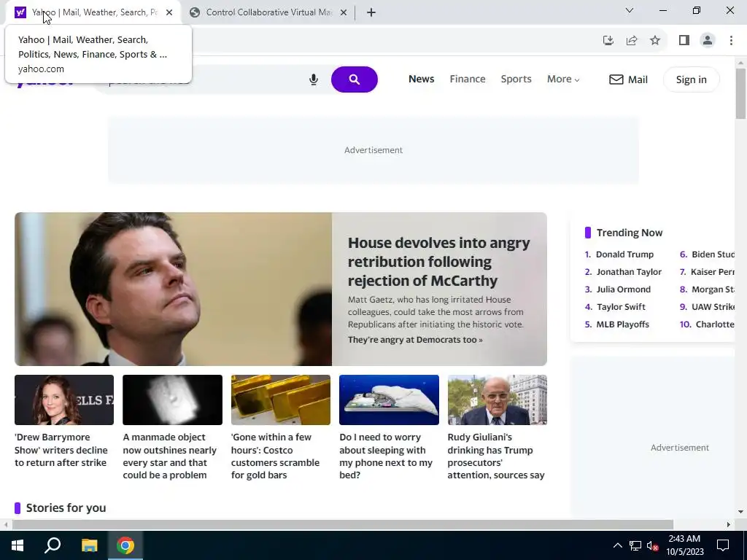Open the News navigation item

(421, 79)
